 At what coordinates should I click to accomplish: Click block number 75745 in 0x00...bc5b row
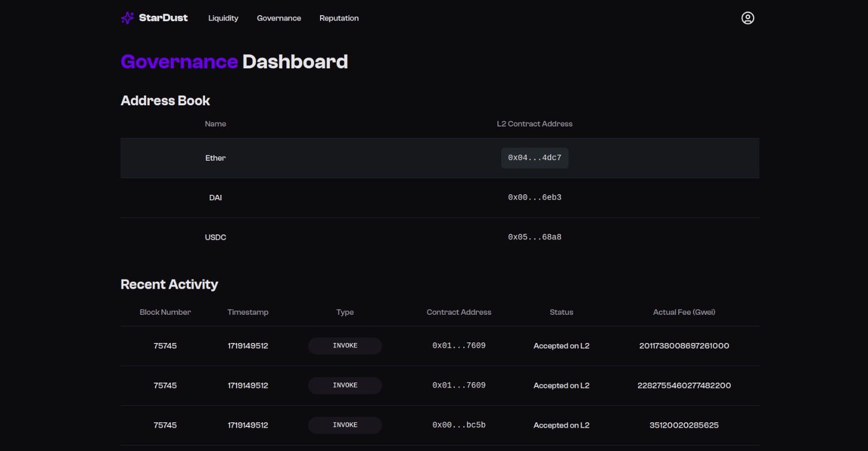coord(165,425)
